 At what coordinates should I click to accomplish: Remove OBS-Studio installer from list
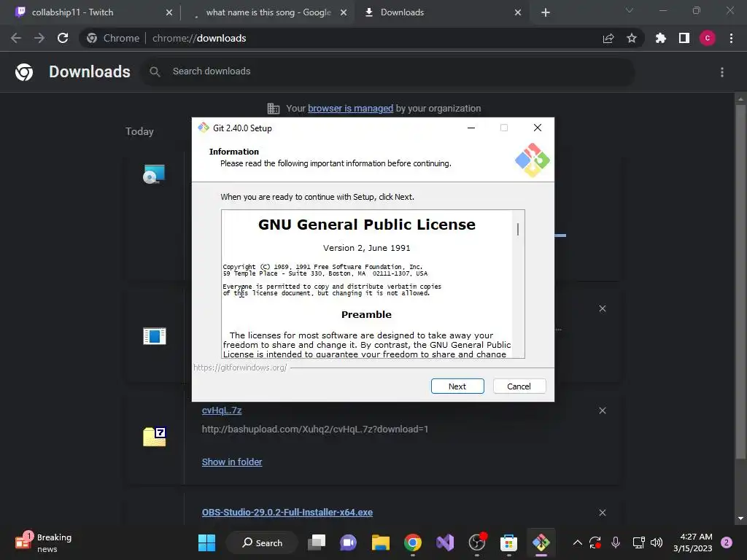(x=602, y=513)
